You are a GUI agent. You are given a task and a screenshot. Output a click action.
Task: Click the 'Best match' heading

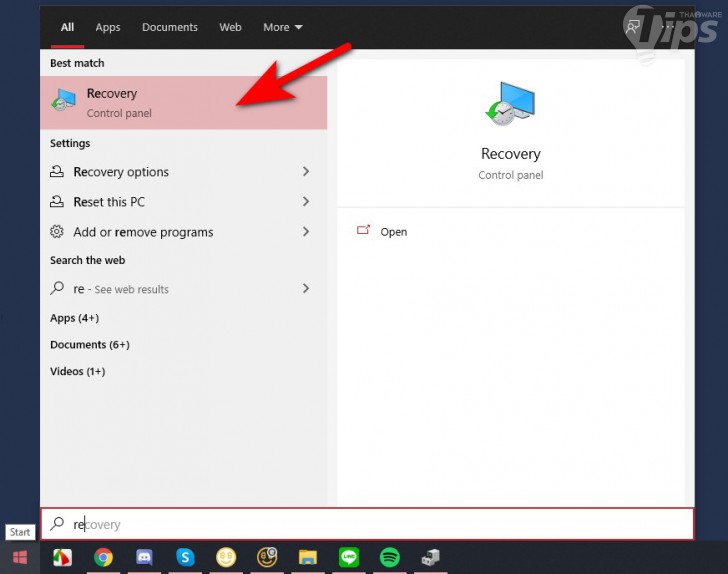(x=77, y=63)
